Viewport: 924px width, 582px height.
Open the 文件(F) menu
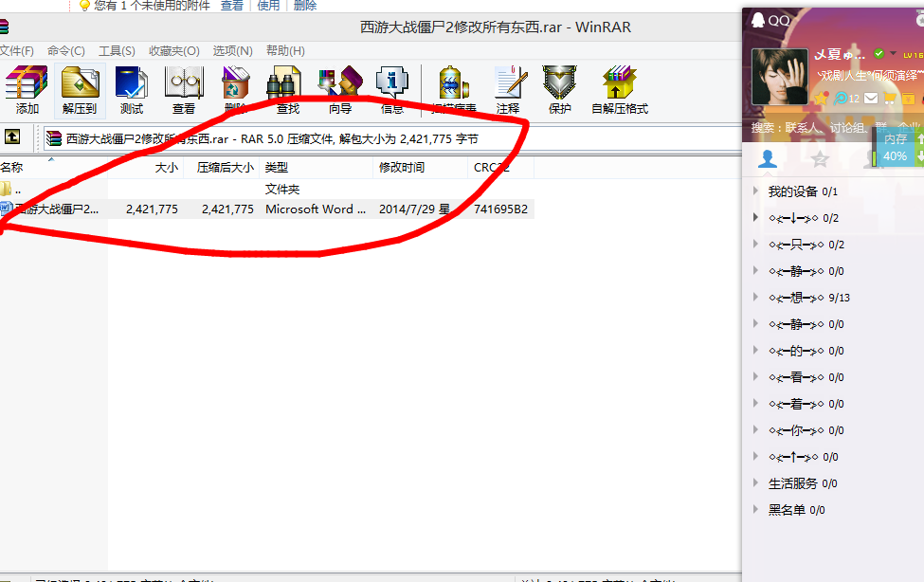[x=16, y=50]
